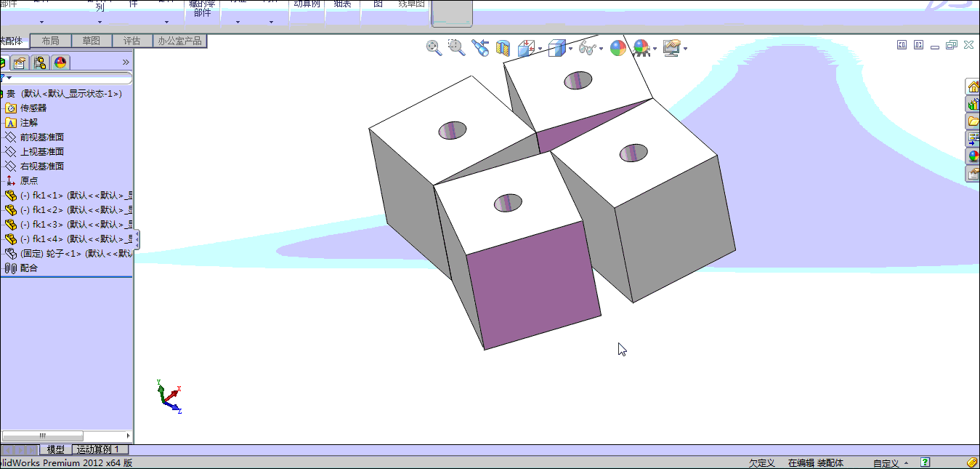Click the View Orientation icon
This screenshot has height=469, width=980.
click(x=526, y=49)
